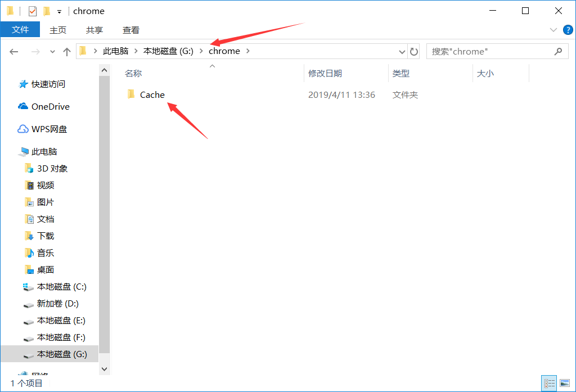Viewport: 576px width, 392px height.
Task: Click the folder icon in the address bar
Action: click(x=83, y=51)
